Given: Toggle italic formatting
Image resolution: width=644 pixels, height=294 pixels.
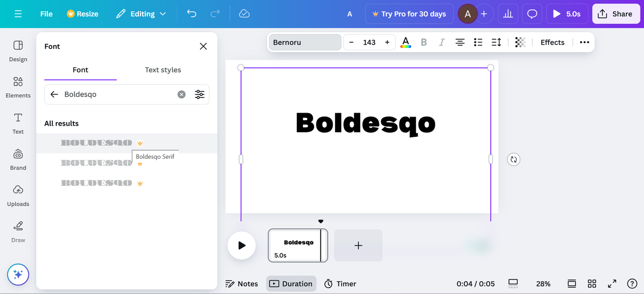Looking at the screenshot, I should [x=442, y=42].
